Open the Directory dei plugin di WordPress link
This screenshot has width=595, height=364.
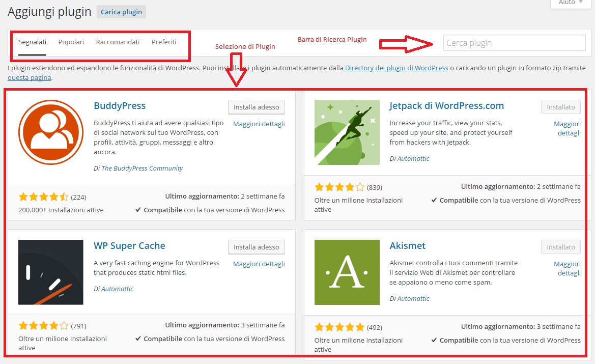click(396, 68)
